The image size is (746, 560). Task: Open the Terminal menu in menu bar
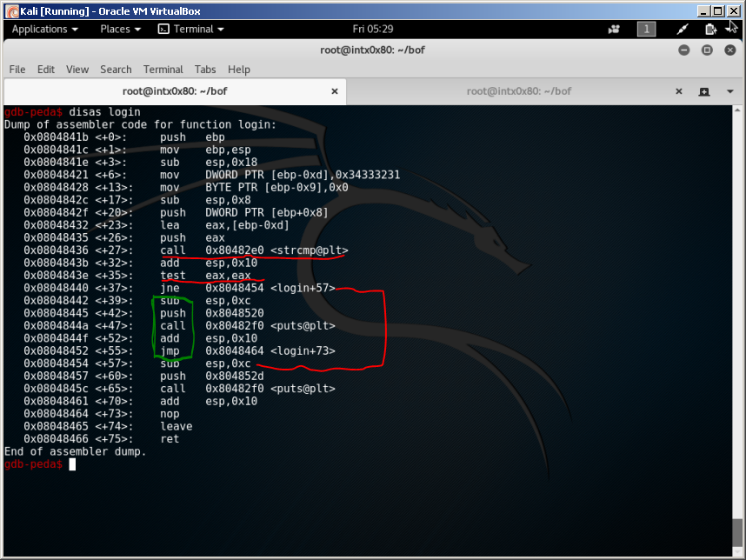pos(163,70)
